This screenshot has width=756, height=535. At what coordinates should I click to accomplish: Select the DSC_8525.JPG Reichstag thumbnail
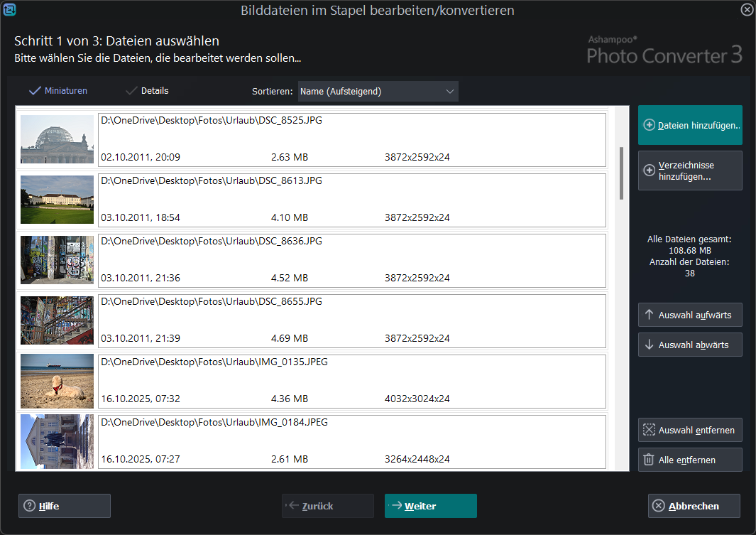[57, 139]
